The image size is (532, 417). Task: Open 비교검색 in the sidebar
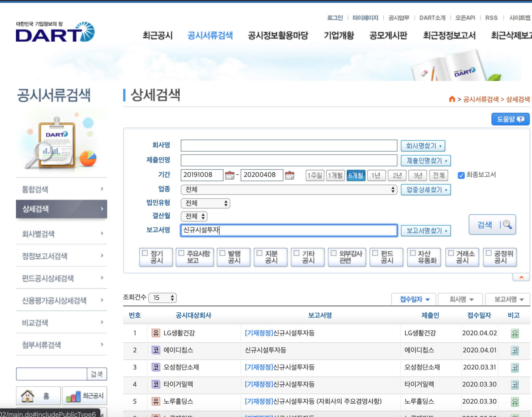[62, 322]
